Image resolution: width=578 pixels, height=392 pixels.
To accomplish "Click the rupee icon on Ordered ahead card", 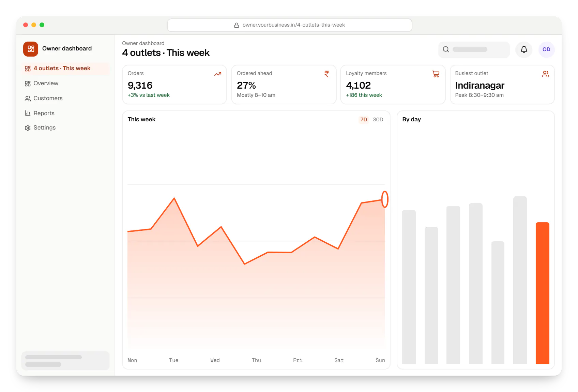I will (x=327, y=74).
